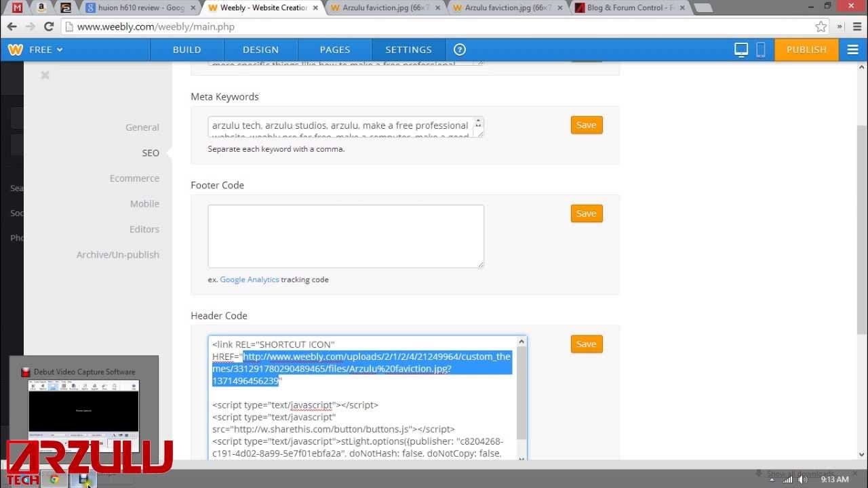Select SEO in the settings sidebar

tap(150, 152)
